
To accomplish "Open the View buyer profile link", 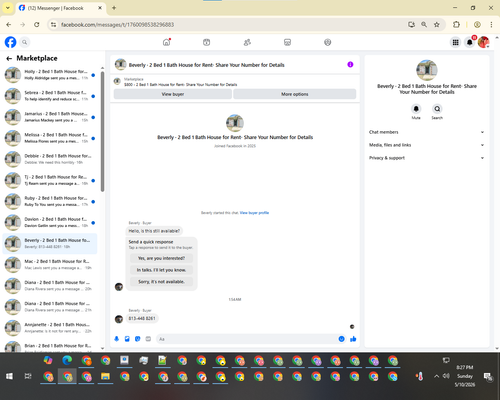I will click(254, 213).
